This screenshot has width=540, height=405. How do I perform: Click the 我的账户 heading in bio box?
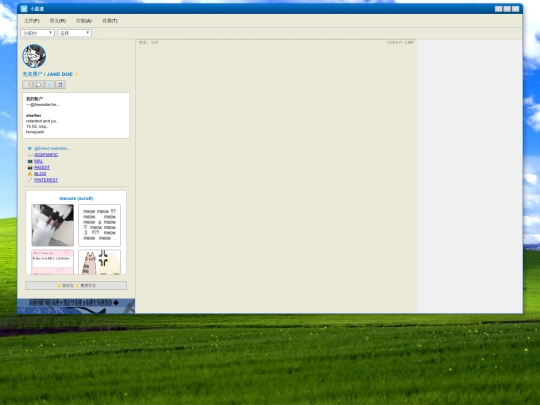[34, 99]
